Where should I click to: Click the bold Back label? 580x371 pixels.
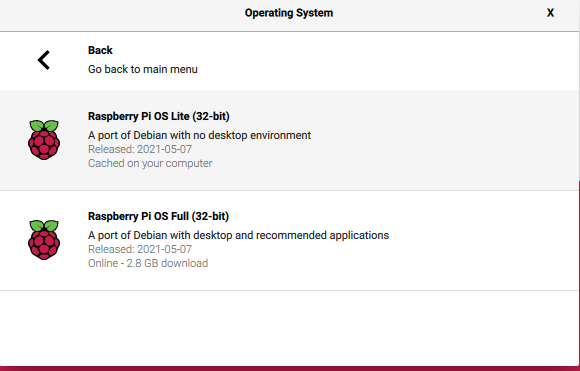(100, 50)
